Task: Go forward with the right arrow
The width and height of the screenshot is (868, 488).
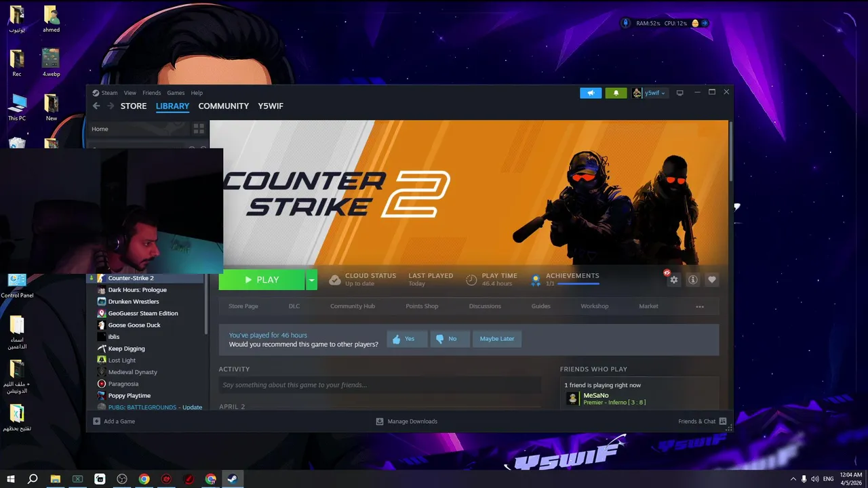Action: point(111,106)
